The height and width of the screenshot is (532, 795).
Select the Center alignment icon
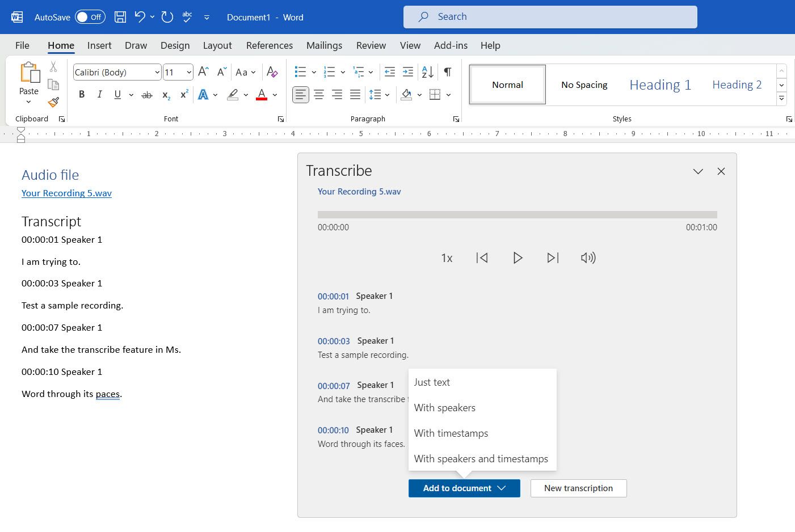click(319, 94)
